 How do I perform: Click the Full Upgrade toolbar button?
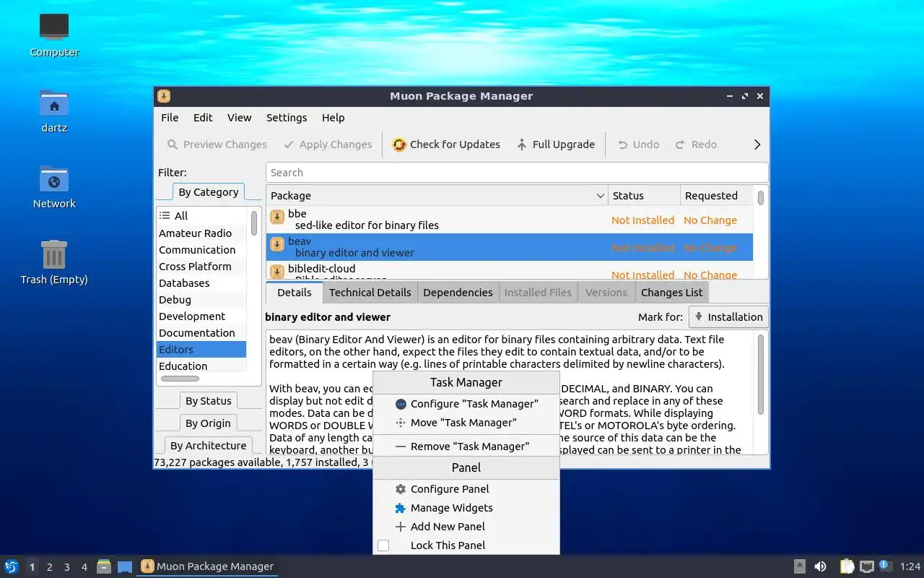556,144
